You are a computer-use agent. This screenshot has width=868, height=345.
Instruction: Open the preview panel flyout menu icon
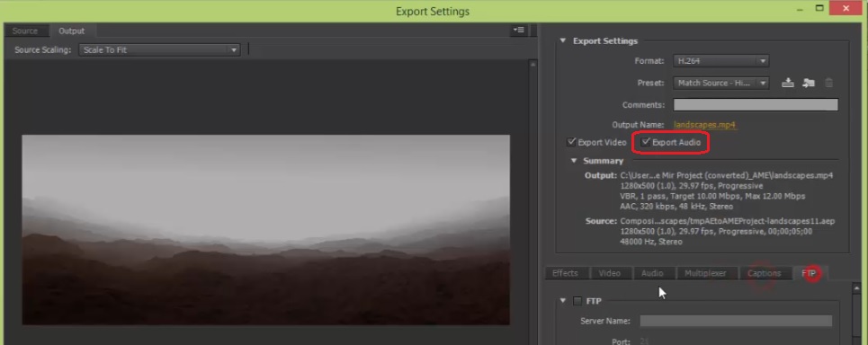coord(518,31)
